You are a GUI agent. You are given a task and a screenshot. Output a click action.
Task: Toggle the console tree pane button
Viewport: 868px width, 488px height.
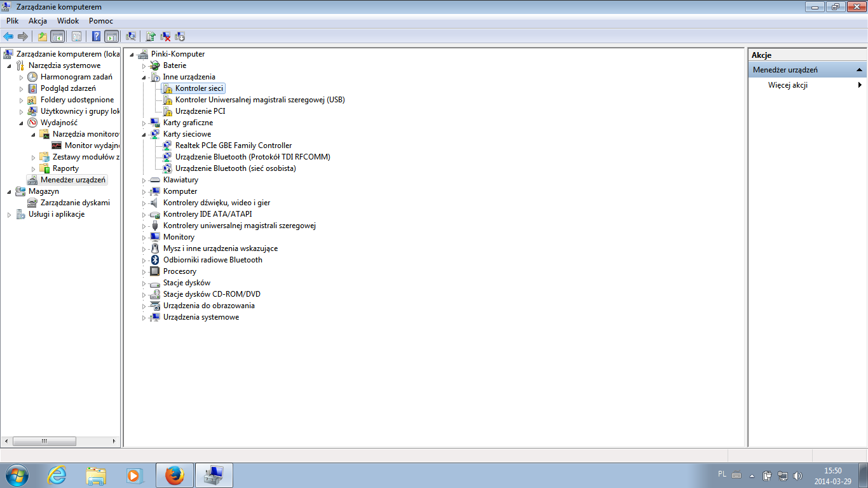point(57,36)
